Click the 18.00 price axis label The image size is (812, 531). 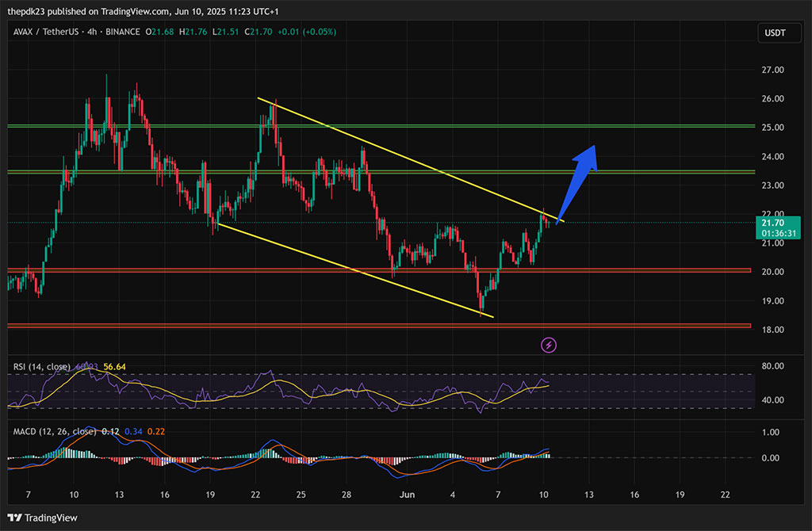772,330
